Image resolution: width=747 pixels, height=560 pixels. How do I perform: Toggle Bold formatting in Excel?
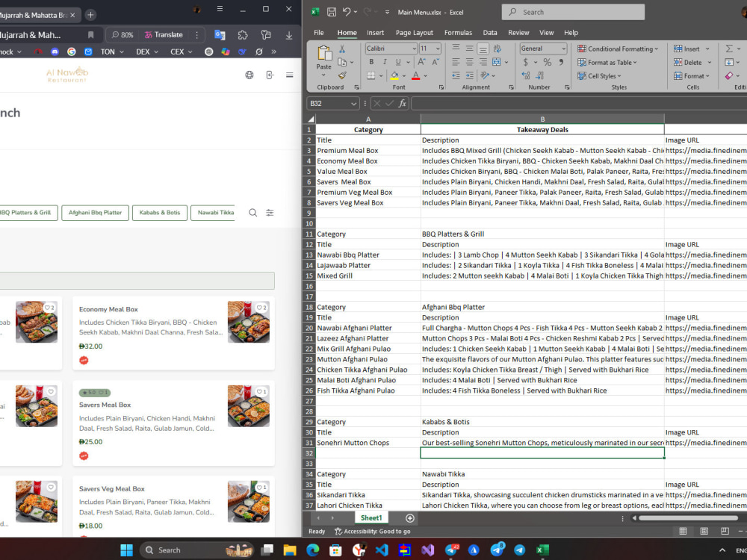pos(371,62)
